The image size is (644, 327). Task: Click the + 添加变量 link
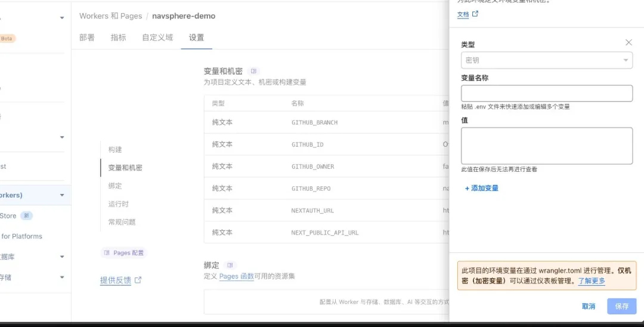[481, 188]
